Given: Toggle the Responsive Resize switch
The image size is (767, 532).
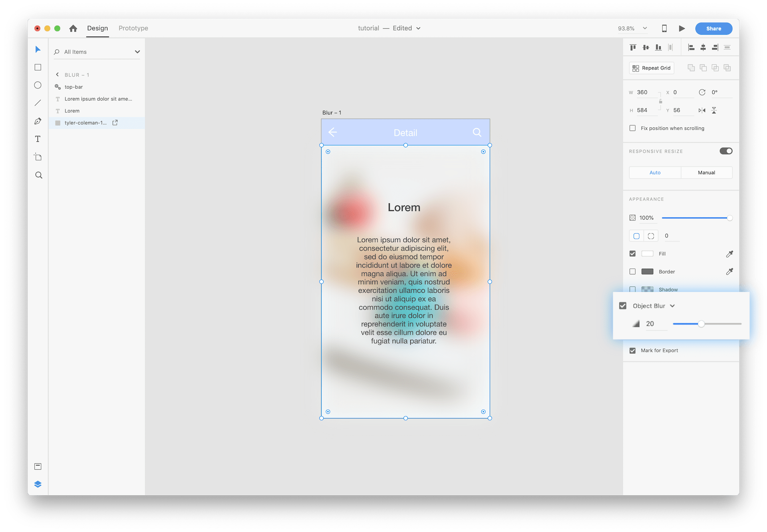Looking at the screenshot, I should 726,151.
